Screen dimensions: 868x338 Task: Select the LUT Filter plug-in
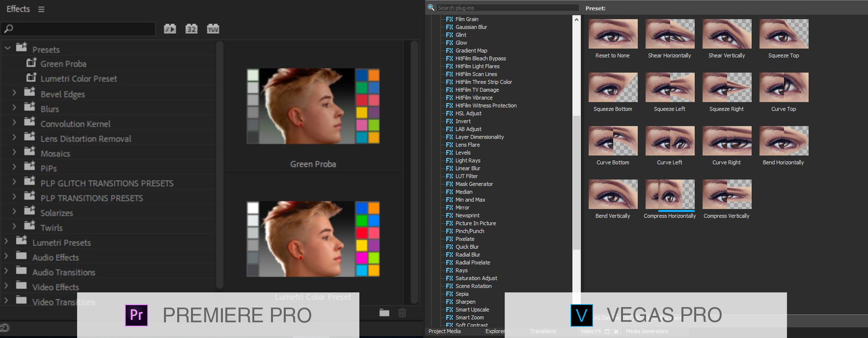(x=466, y=176)
